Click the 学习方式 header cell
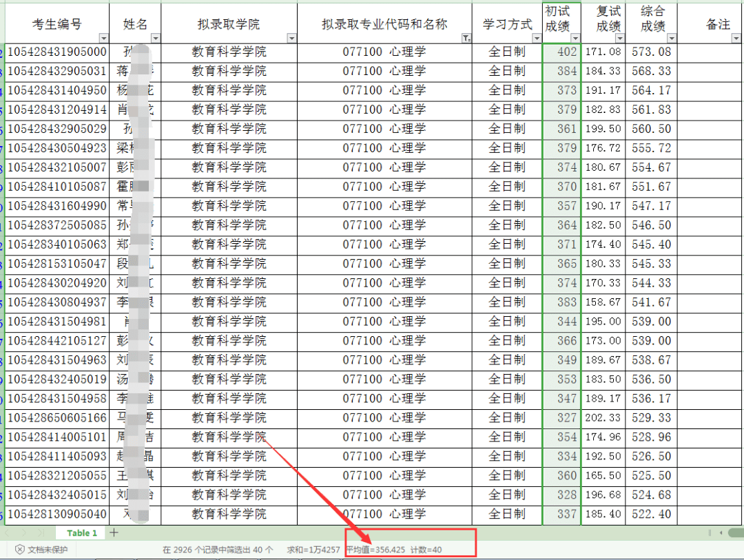The height and width of the screenshot is (560, 744). pyautogui.click(x=507, y=23)
